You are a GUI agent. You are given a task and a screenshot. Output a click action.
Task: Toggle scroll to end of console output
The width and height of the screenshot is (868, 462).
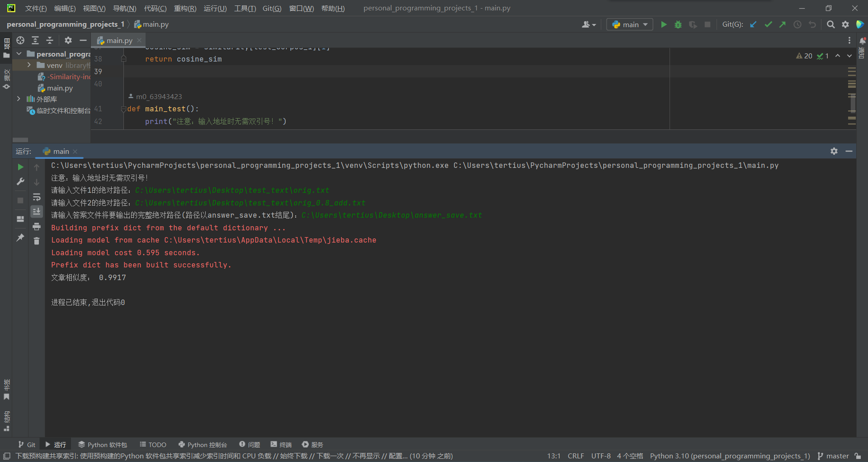(x=37, y=211)
